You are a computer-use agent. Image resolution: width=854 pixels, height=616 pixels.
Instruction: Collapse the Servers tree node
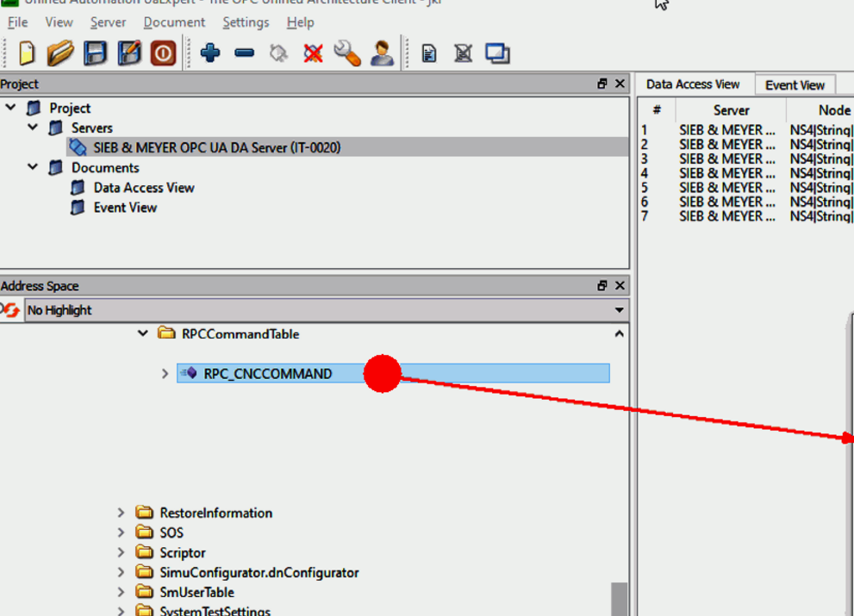[33, 128]
